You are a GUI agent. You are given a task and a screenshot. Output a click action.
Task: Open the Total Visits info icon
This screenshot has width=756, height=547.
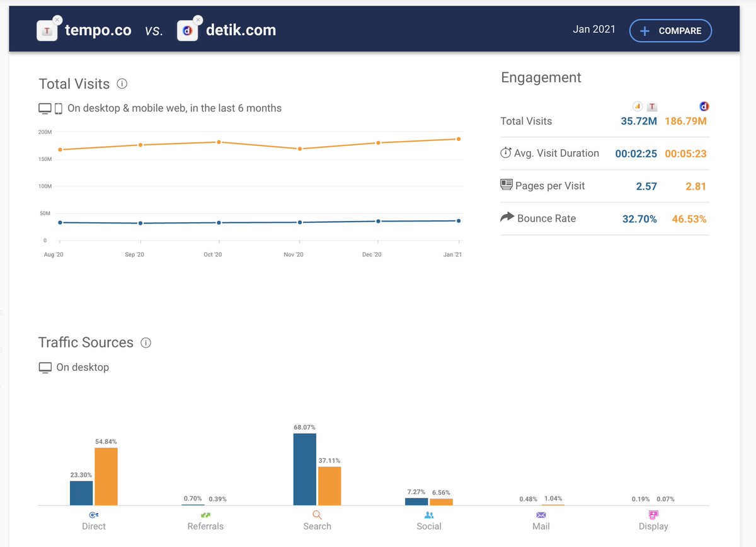123,84
